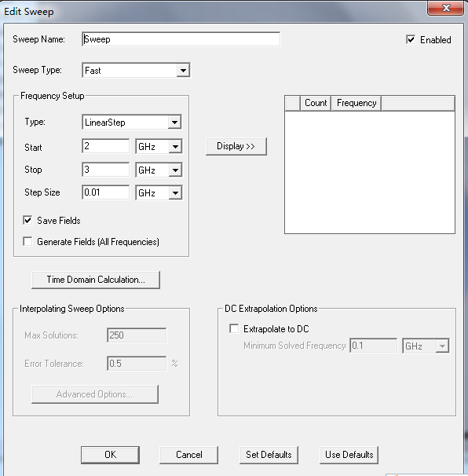Viewport: 468px width, 476px height.
Task: Uncheck the Save Fields checkbox
Action: tap(27, 220)
